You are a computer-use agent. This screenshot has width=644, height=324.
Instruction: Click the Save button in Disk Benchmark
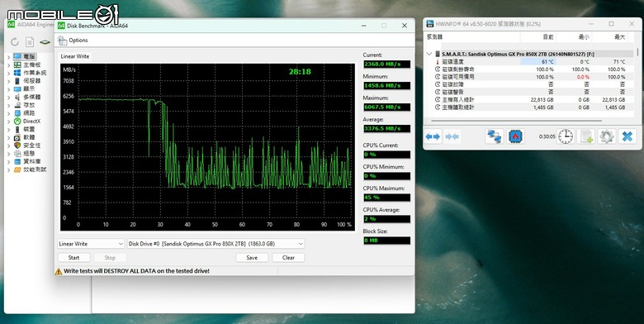tap(252, 258)
